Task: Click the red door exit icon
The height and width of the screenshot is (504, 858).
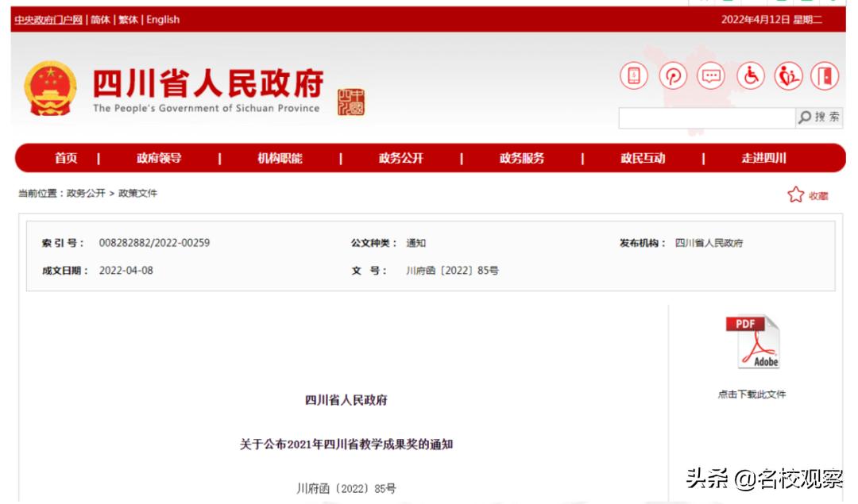Action: coord(825,76)
